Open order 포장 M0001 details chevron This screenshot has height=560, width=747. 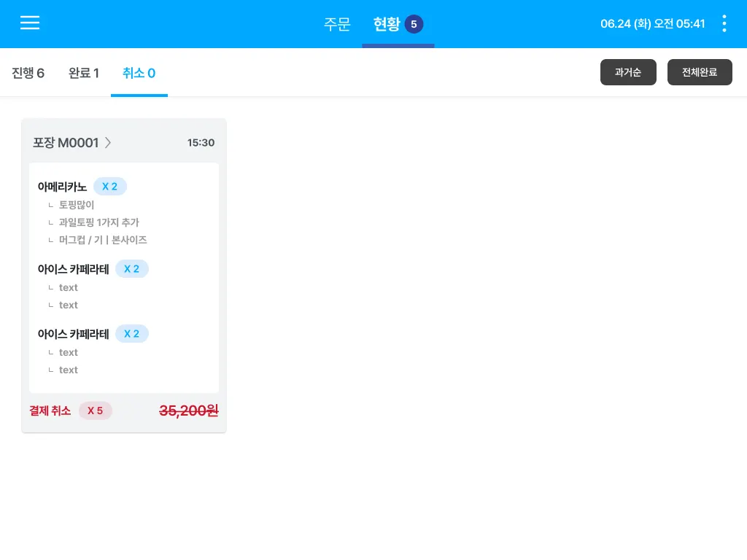[108, 143]
